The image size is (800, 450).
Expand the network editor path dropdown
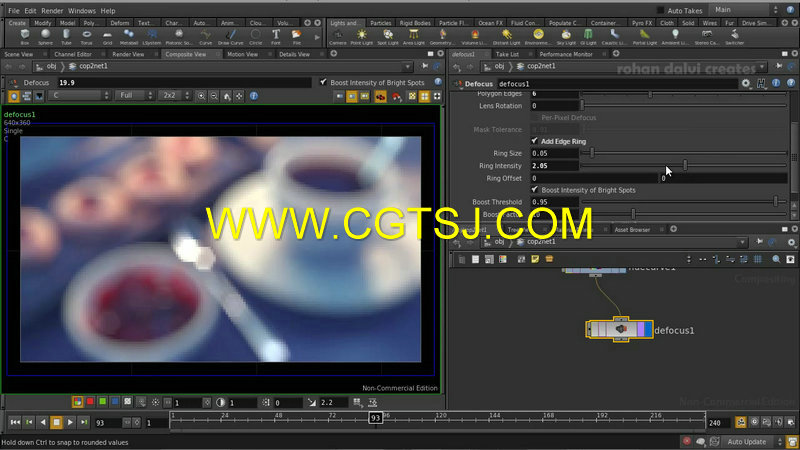[742, 242]
